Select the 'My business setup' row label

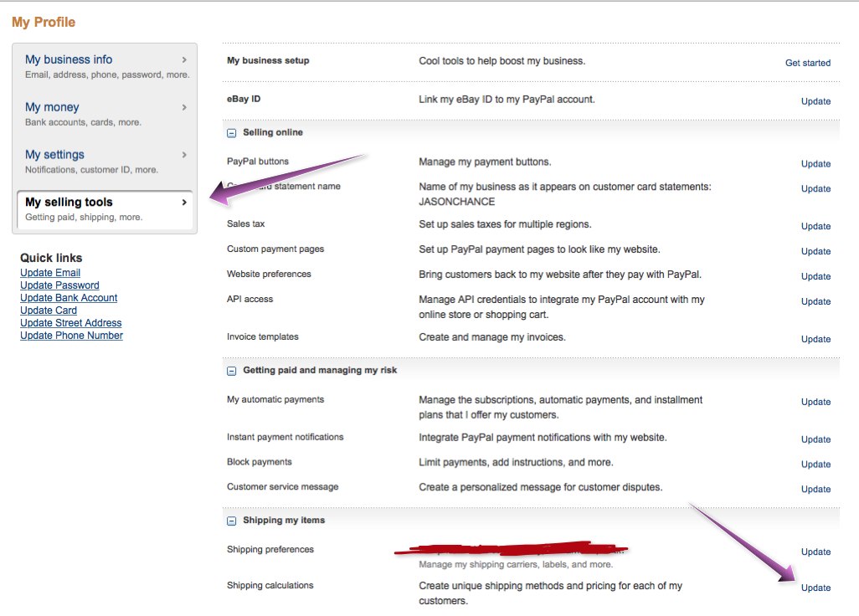[x=268, y=61]
